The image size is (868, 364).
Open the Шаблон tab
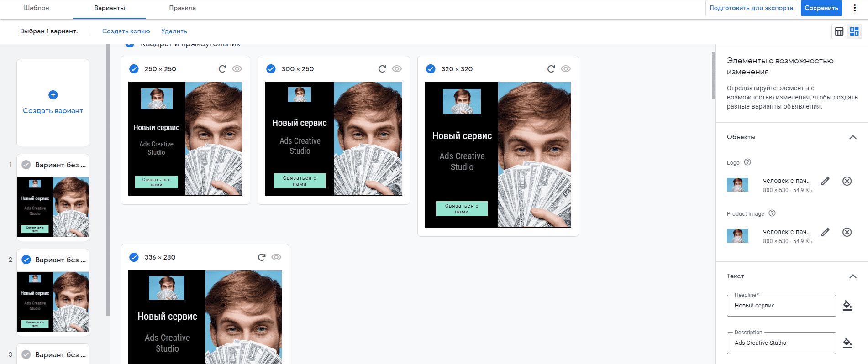point(37,8)
